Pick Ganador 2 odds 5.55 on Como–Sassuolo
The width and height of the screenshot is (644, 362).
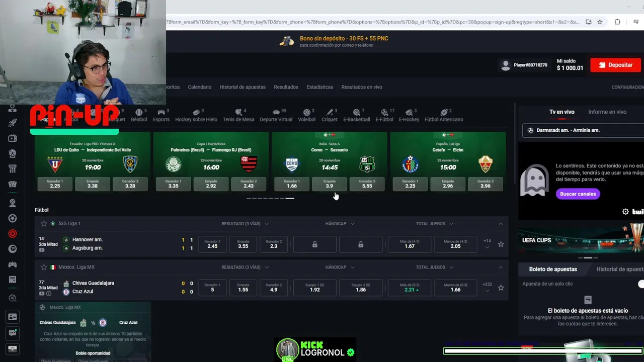pos(367,184)
